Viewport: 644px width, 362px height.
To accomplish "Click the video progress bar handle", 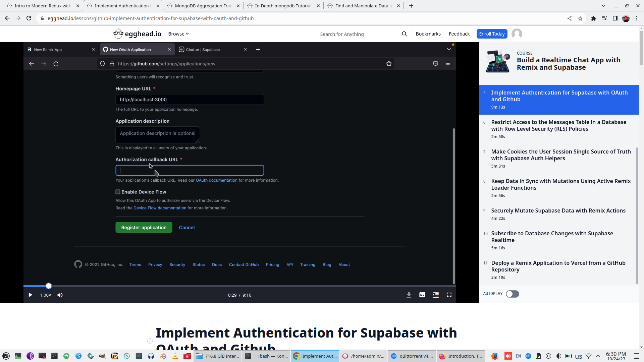I will click(x=49, y=286).
